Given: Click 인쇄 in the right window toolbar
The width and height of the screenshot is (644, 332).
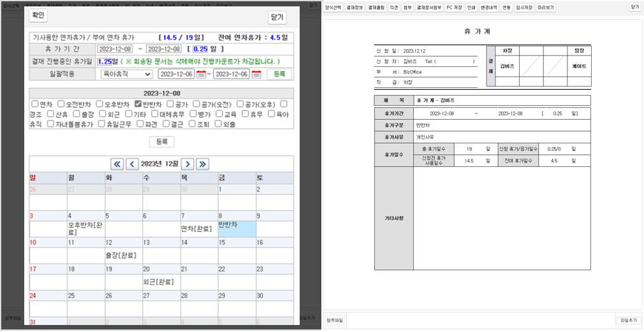Looking at the screenshot, I should (471, 8).
